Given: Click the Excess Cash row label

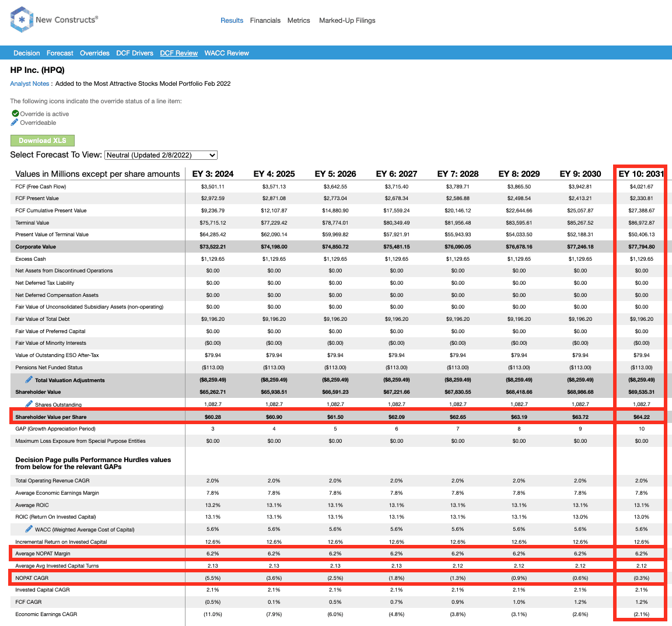Looking at the screenshot, I should click(30, 258).
